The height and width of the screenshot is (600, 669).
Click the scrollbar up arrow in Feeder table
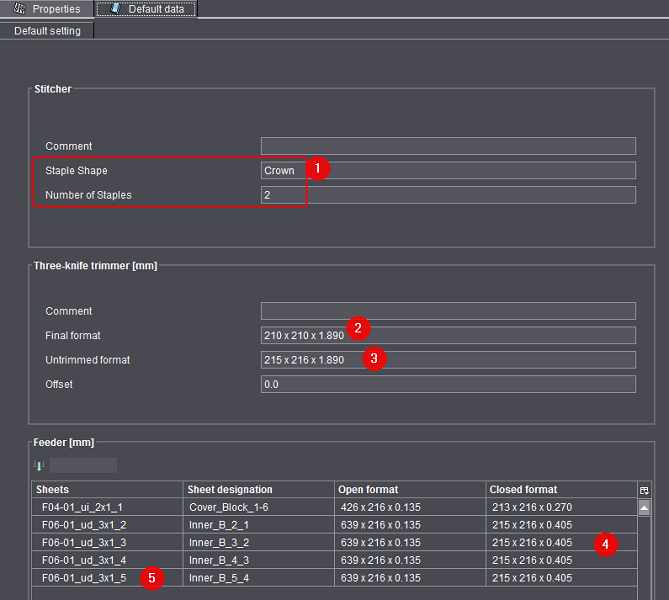(x=644, y=508)
